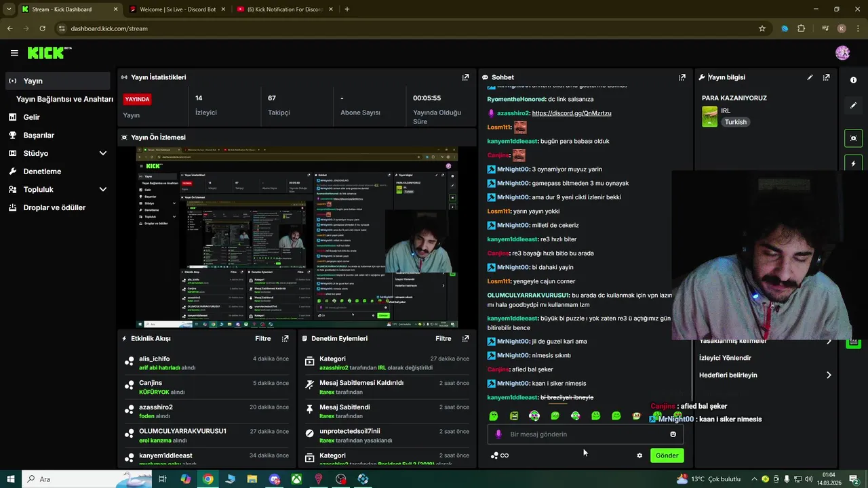Pop out the Yayın bilgisi panel
This screenshot has width=868, height=488.
[826, 77]
